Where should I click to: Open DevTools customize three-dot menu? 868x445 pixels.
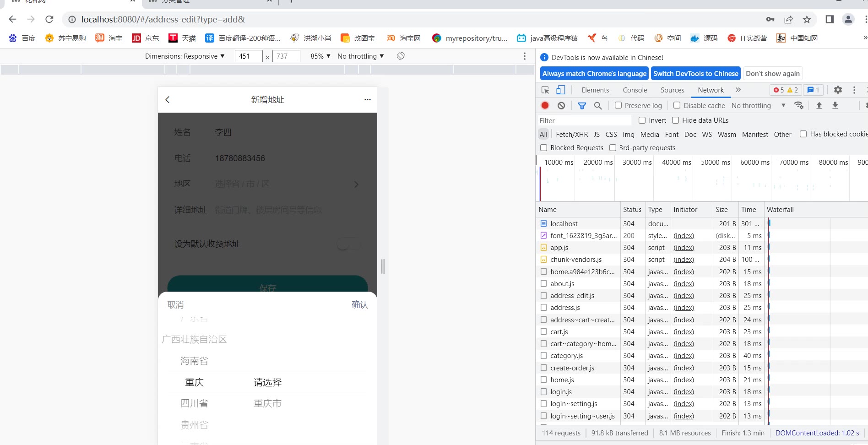pos(854,90)
